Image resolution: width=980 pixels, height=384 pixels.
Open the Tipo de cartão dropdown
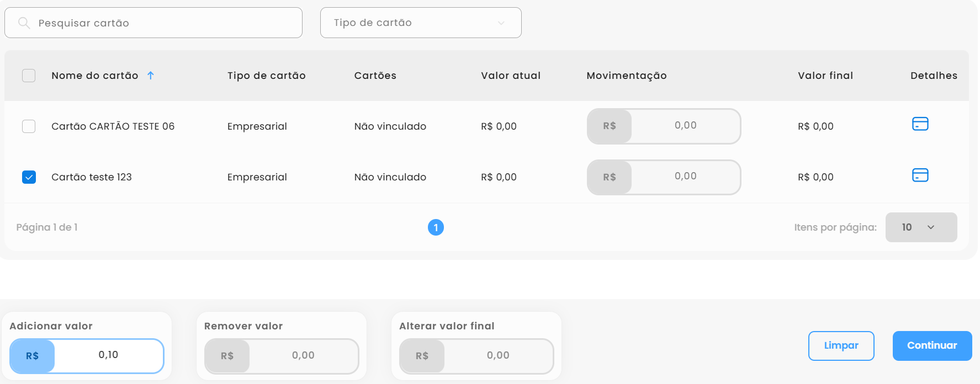pos(421,23)
